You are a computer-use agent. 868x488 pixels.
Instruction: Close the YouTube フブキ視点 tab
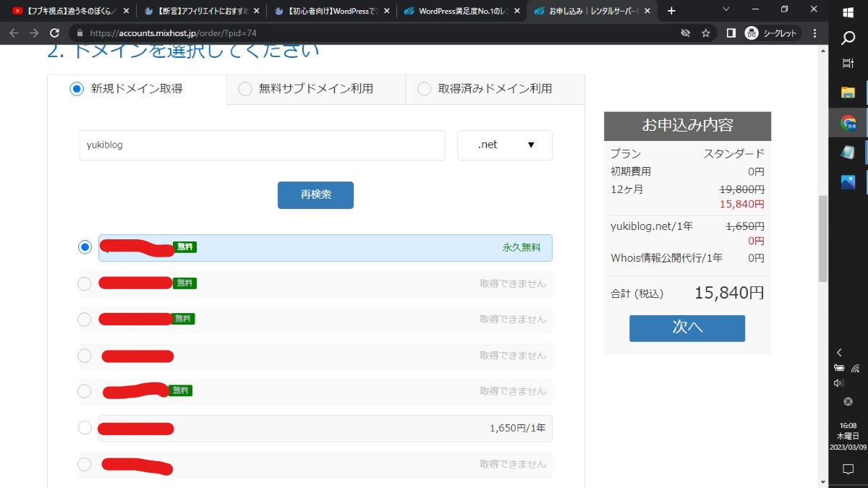coord(127,11)
